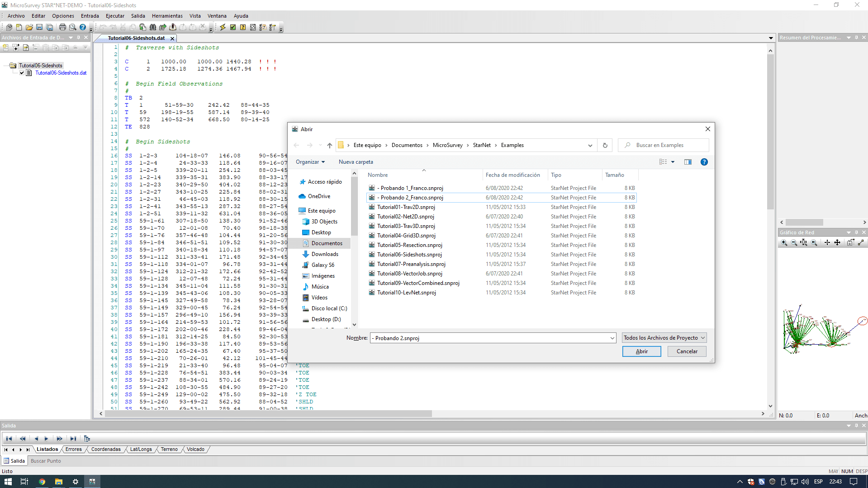Click the lightning bolt run adjustment icon
The image size is (868, 488).
tap(223, 27)
